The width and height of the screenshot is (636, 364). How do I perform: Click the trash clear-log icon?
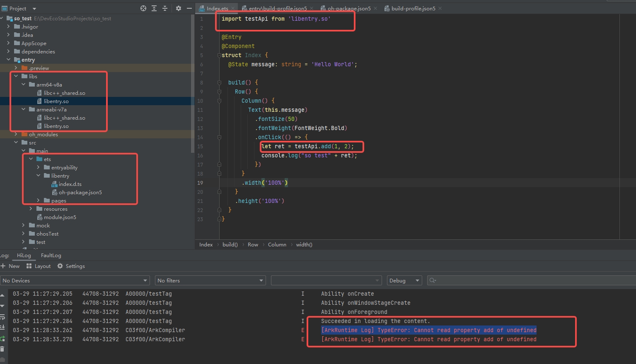2,349
